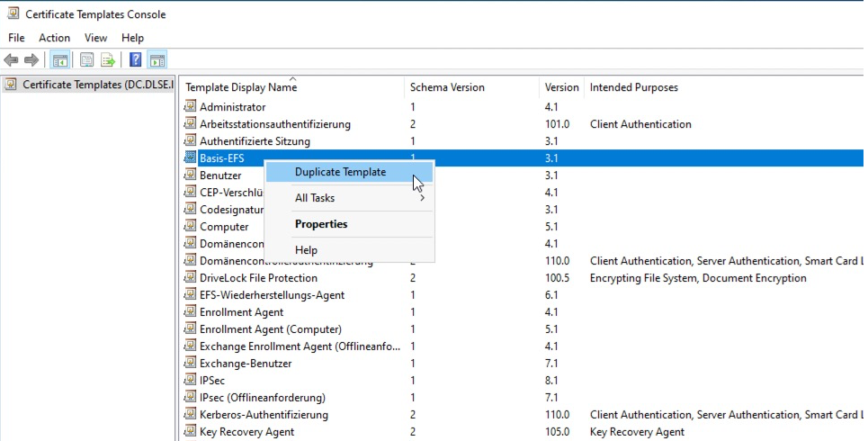Click the IPSec template icon
The height and width of the screenshot is (441, 868).
tap(190, 381)
